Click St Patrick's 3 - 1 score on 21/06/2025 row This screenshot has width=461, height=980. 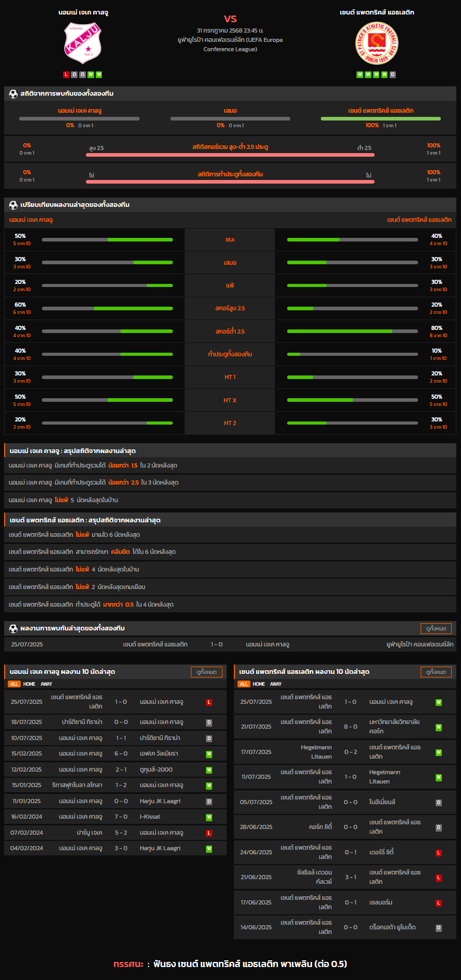pos(351,877)
